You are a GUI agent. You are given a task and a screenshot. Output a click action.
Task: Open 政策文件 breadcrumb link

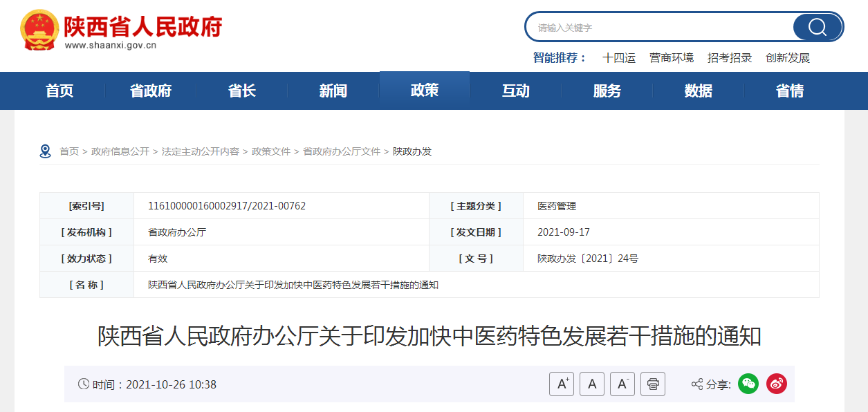tap(271, 151)
